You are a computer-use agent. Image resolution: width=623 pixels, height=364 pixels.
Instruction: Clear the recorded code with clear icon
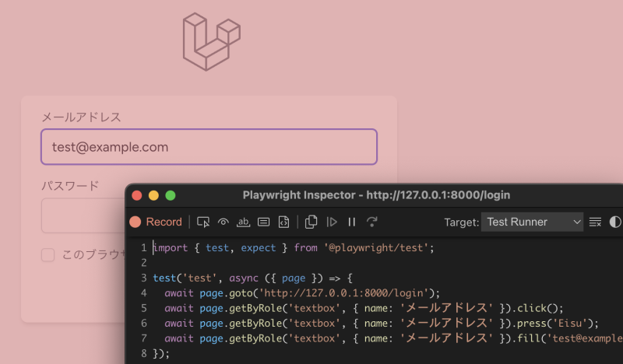pyautogui.click(x=596, y=222)
